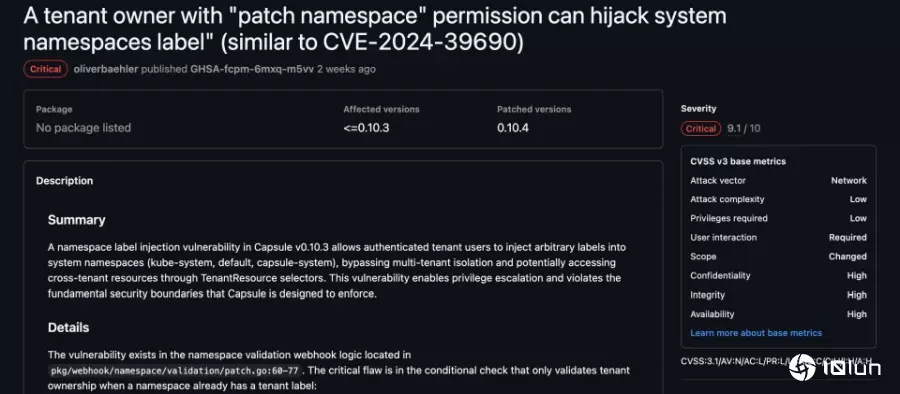Click the Critical badge under the title
This screenshot has width=900, height=394.
[46, 69]
